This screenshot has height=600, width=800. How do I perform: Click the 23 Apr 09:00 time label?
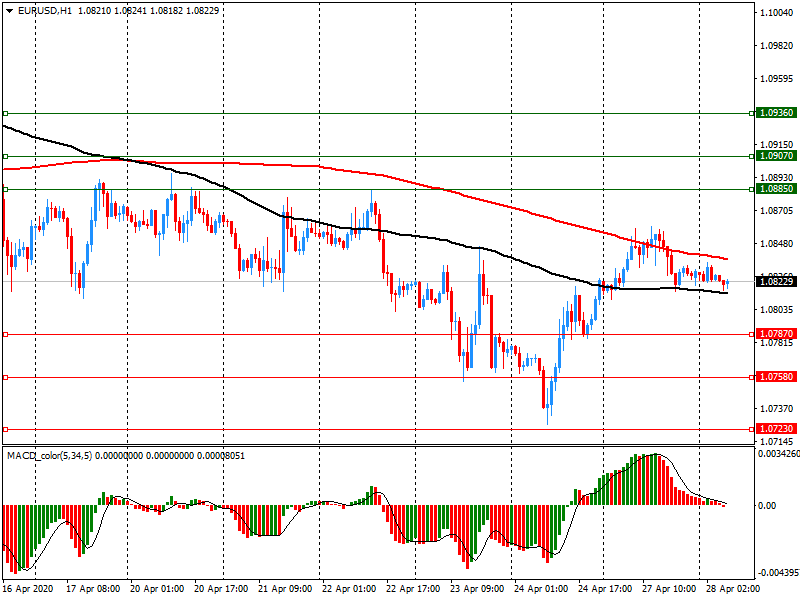pyautogui.click(x=477, y=588)
